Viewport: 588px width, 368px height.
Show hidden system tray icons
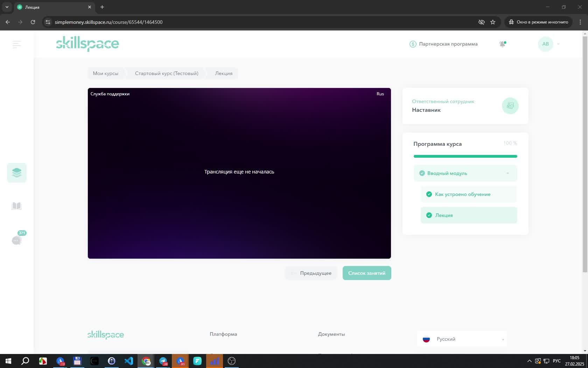click(x=529, y=361)
